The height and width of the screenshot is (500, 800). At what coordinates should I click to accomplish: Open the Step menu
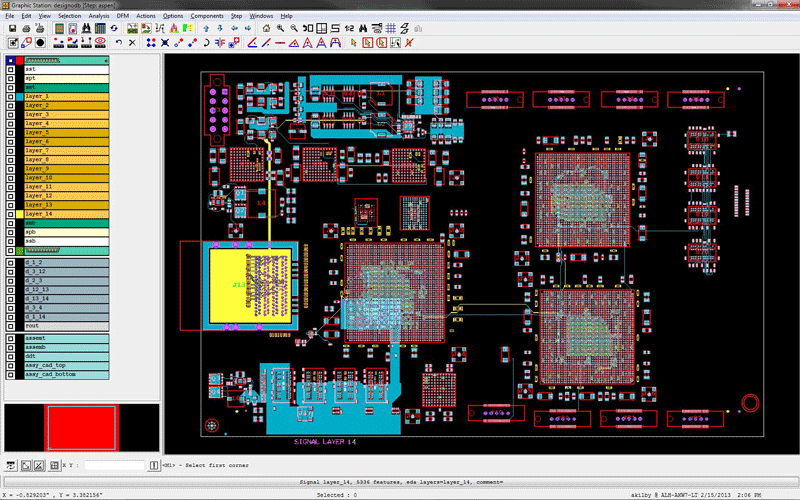(237, 16)
